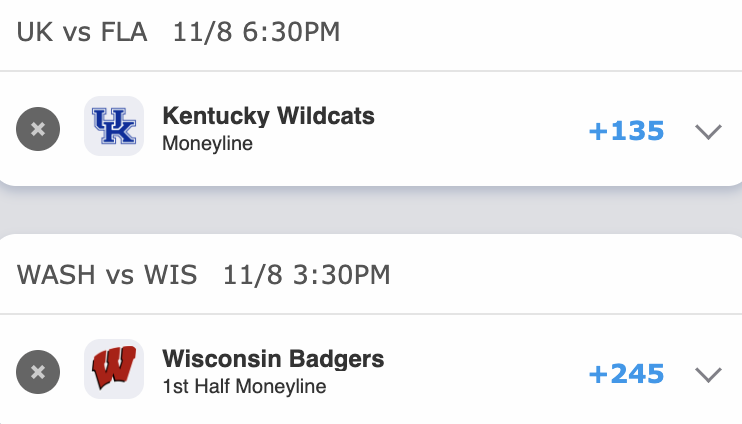Remove the Kentucky Wildcats bet selection
This screenshot has width=742, height=424.
coord(38,129)
